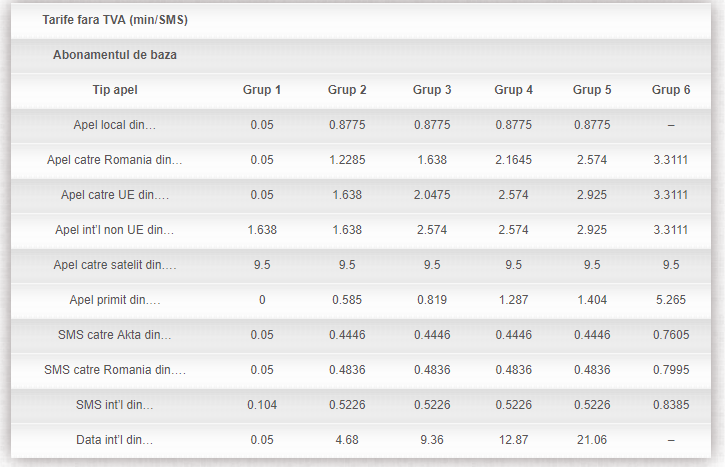
Task: Click the 'Grup 1' column header
Action: click(x=262, y=90)
